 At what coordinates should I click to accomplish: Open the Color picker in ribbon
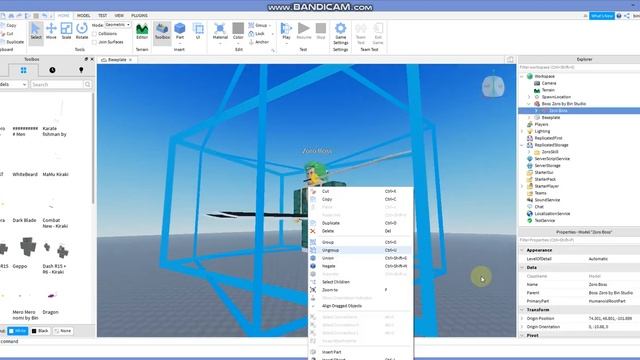click(x=238, y=31)
